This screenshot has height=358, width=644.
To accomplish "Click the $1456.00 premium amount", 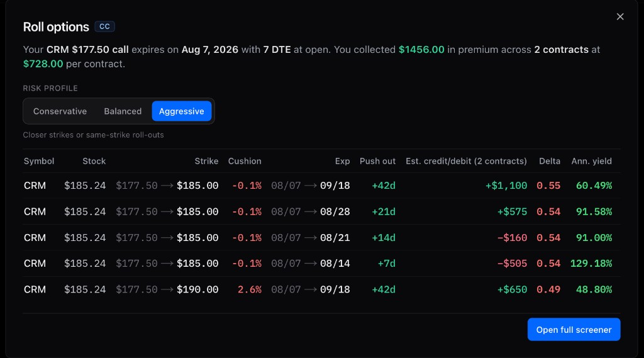I will pyautogui.click(x=421, y=50).
